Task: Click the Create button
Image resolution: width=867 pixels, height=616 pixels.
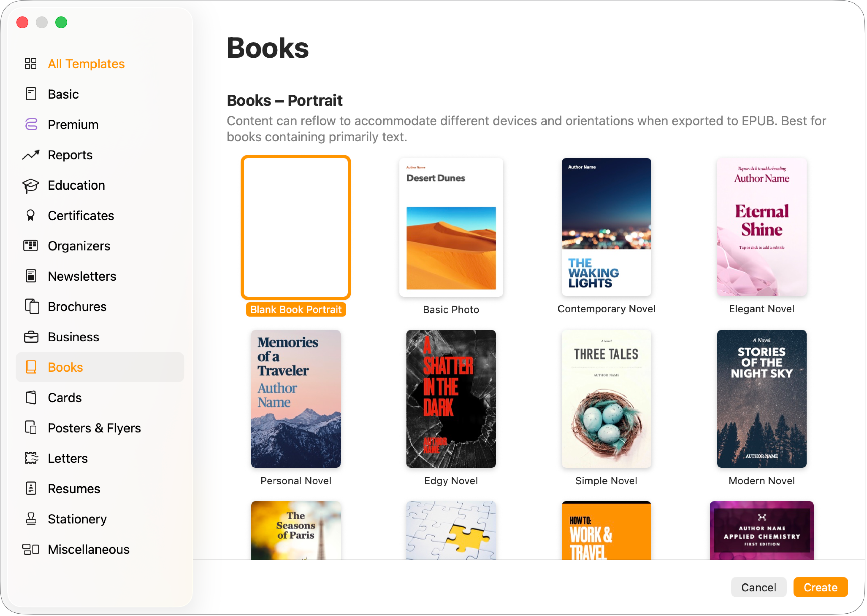Action: tap(820, 587)
